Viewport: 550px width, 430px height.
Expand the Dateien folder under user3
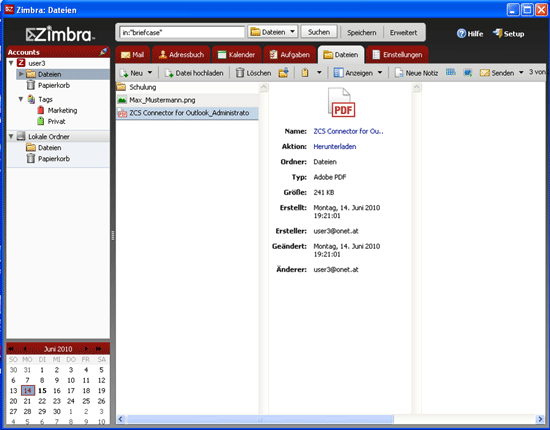pos(21,74)
